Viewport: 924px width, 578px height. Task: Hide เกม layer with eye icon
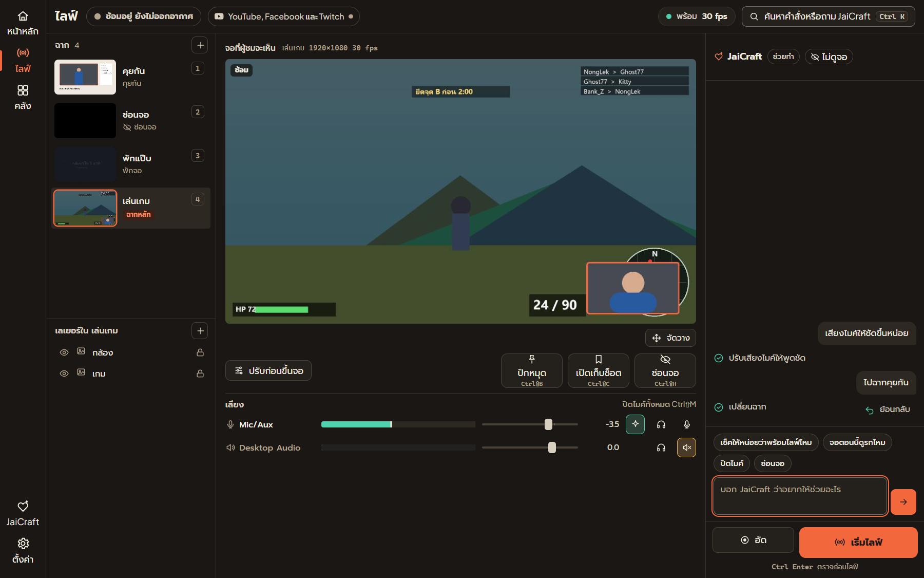click(64, 374)
